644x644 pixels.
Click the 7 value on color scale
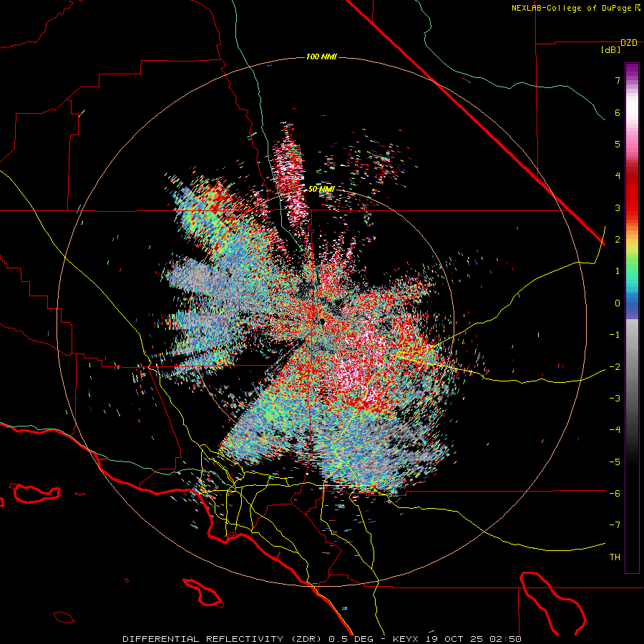coord(618,80)
